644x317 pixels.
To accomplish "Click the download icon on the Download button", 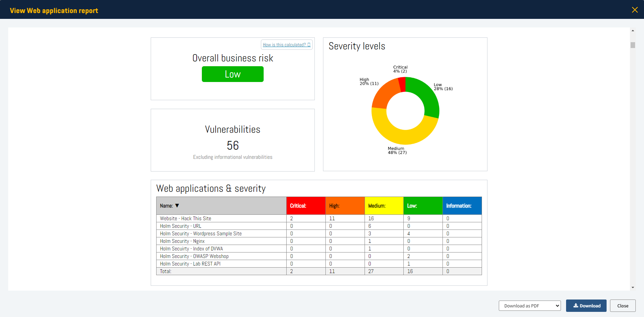I will (x=575, y=305).
